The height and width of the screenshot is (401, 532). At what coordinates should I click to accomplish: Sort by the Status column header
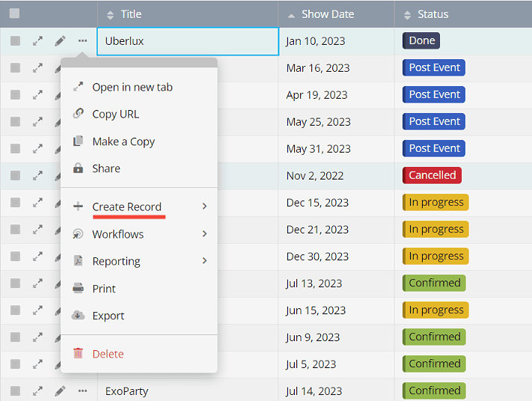tap(432, 14)
